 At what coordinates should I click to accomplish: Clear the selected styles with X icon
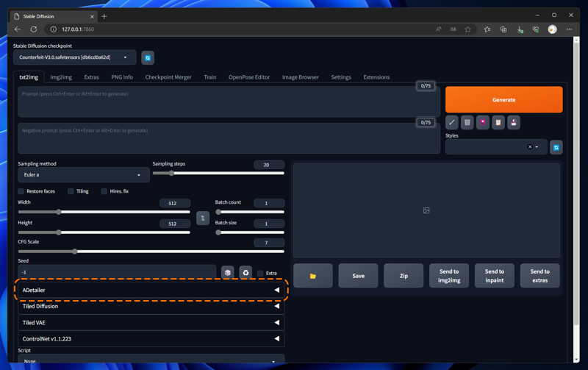(x=530, y=147)
